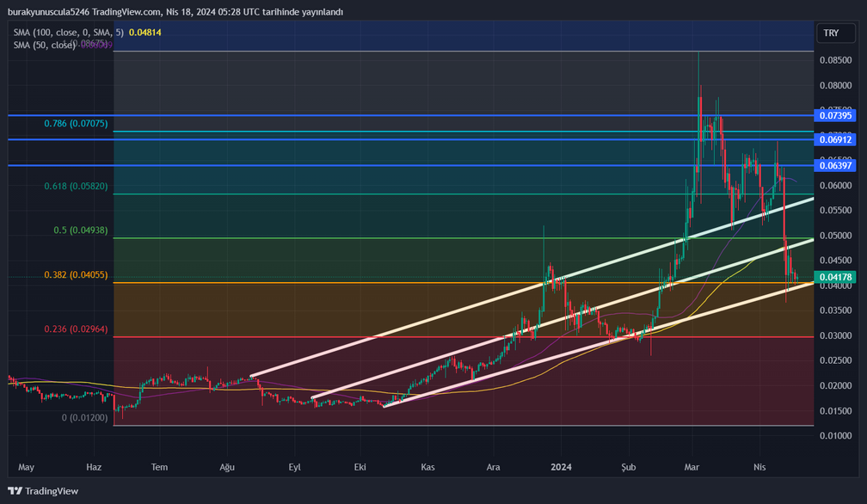Image resolution: width=867 pixels, height=504 pixels.
Task: Select the 0.236 Fibonacci level label
Action: pyautogui.click(x=76, y=329)
